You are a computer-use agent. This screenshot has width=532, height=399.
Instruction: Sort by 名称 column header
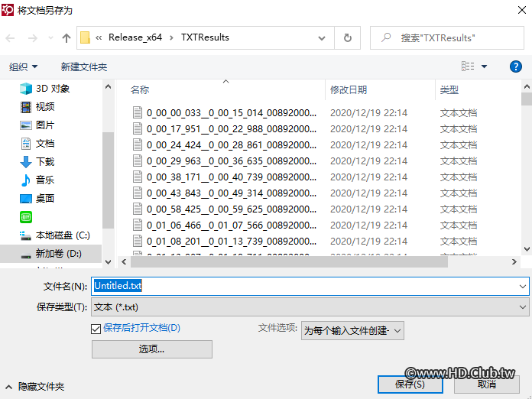tap(140, 90)
